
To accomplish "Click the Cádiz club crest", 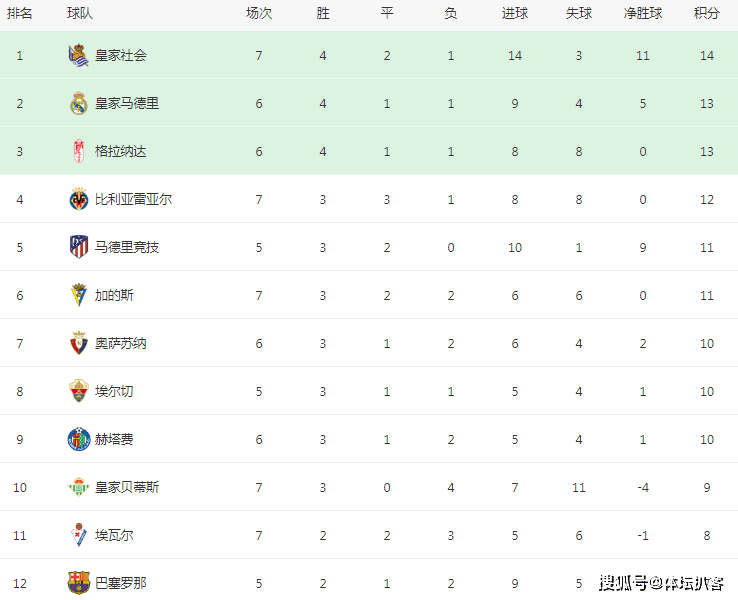I will (x=79, y=295).
